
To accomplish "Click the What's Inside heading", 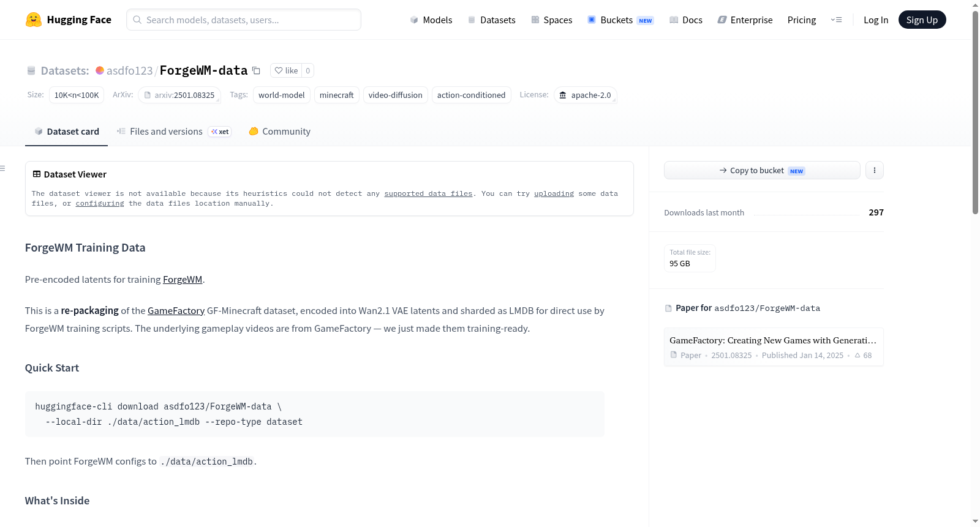I will pos(57,501).
